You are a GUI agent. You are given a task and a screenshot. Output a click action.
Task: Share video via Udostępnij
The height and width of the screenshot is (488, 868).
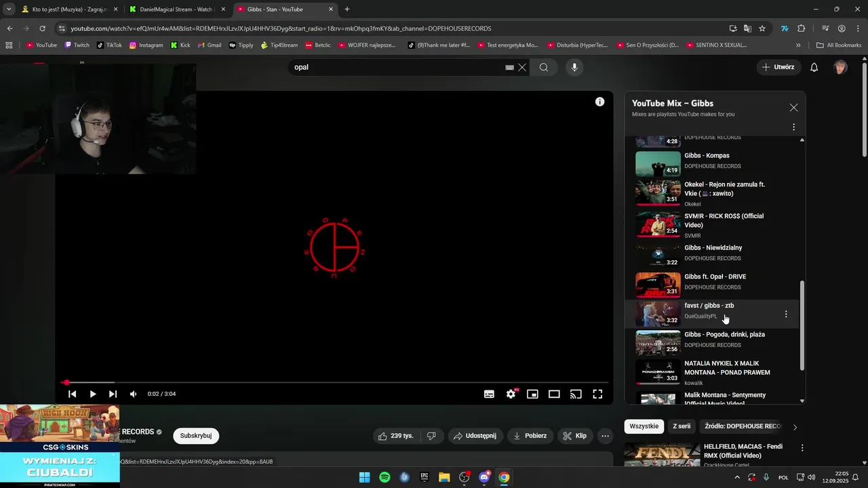tap(475, 436)
